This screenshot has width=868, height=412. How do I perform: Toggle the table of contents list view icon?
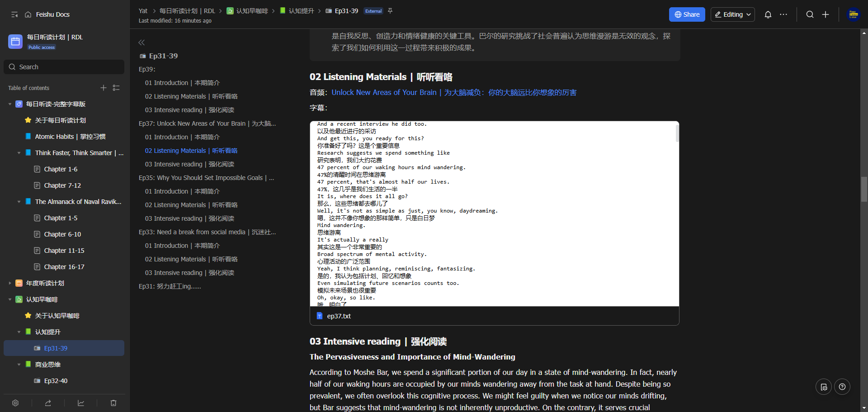pos(116,88)
